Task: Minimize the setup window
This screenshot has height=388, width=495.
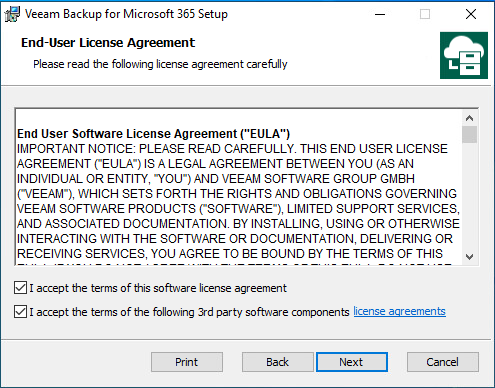Action: pos(380,14)
